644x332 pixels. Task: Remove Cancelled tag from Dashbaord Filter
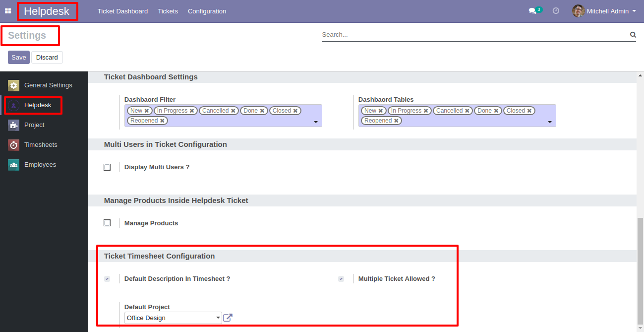coord(233,111)
